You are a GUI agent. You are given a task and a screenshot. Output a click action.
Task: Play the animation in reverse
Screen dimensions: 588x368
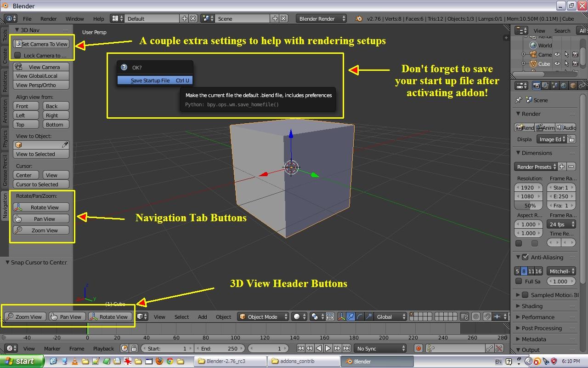(319, 348)
